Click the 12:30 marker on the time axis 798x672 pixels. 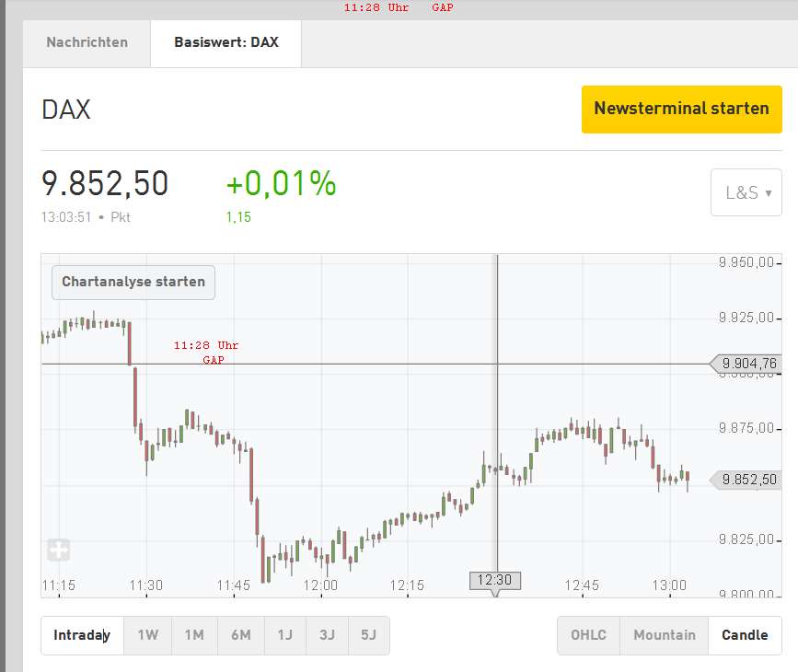(495, 580)
